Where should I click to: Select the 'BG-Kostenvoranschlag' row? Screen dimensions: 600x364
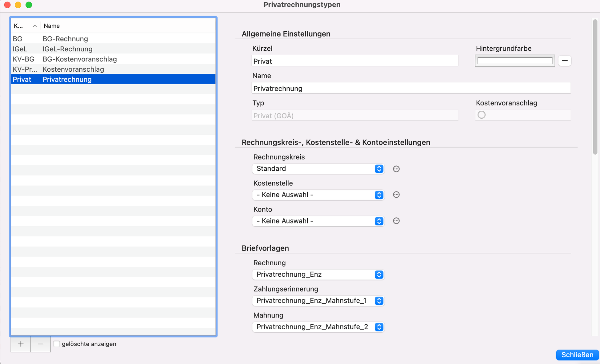113,59
